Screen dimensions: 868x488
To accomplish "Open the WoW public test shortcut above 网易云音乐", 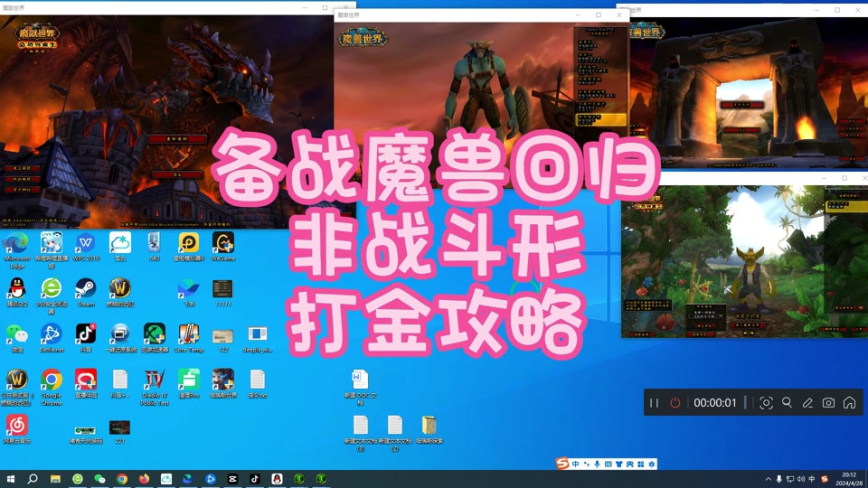I will tap(16, 388).
